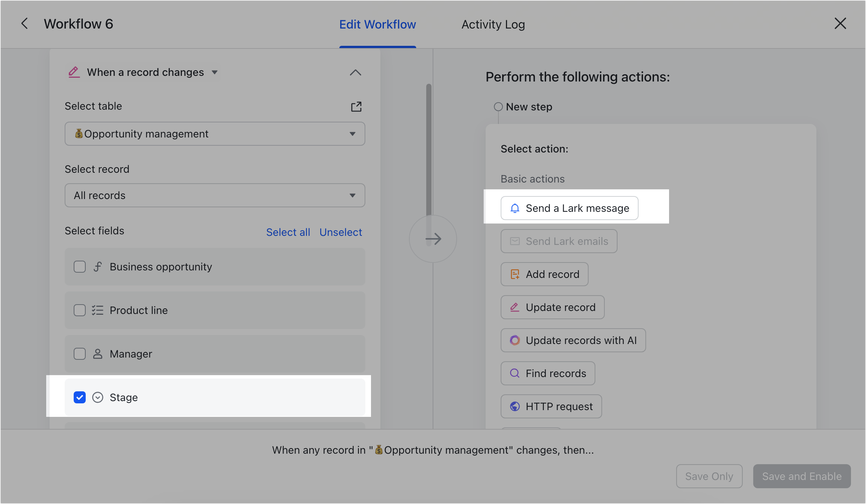Click the pencil icon beside When a record changes
Image resolution: width=866 pixels, height=504 pixels.
tap(74, 72)
